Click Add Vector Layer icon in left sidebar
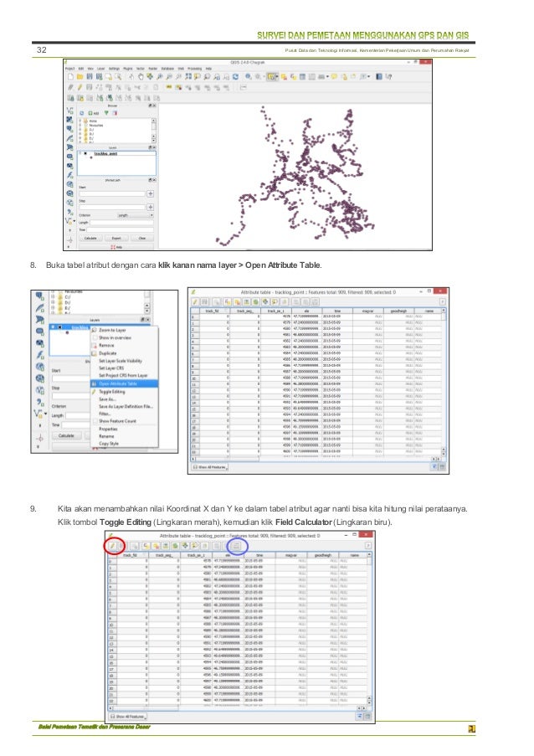Viewport: 534px width, 756px height. [x=69, y=111]
